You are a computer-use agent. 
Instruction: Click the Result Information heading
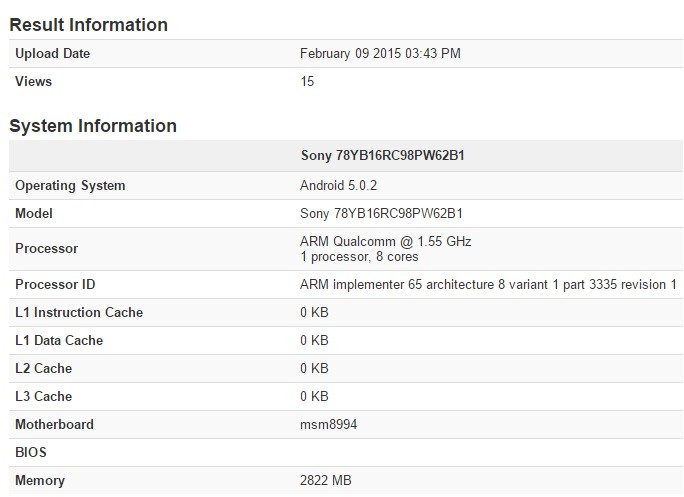(x=89, y=25)
